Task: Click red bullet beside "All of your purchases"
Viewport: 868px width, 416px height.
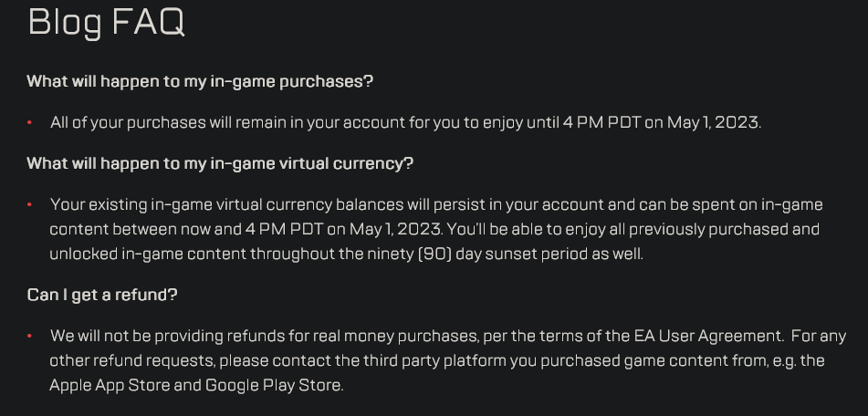Action: point(30,123)
